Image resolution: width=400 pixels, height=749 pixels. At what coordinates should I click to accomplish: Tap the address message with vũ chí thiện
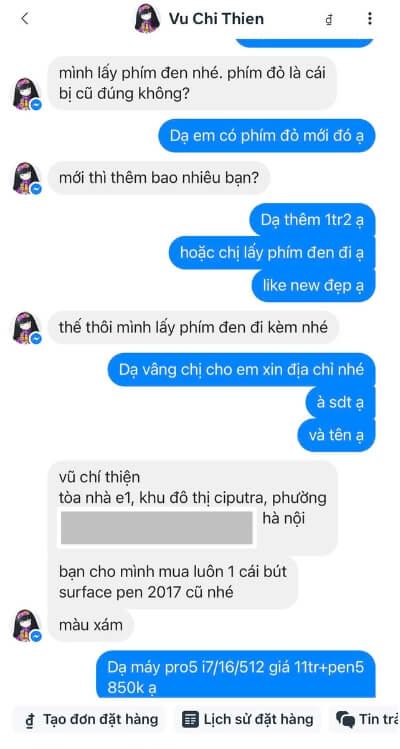coord(193,507)
